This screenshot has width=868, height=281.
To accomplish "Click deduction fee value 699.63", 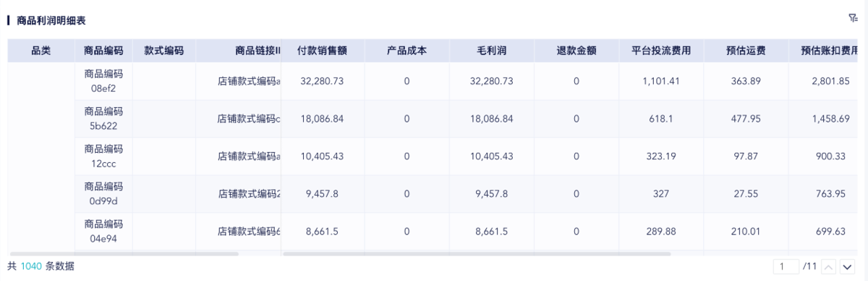I will (x=830, y=232).
